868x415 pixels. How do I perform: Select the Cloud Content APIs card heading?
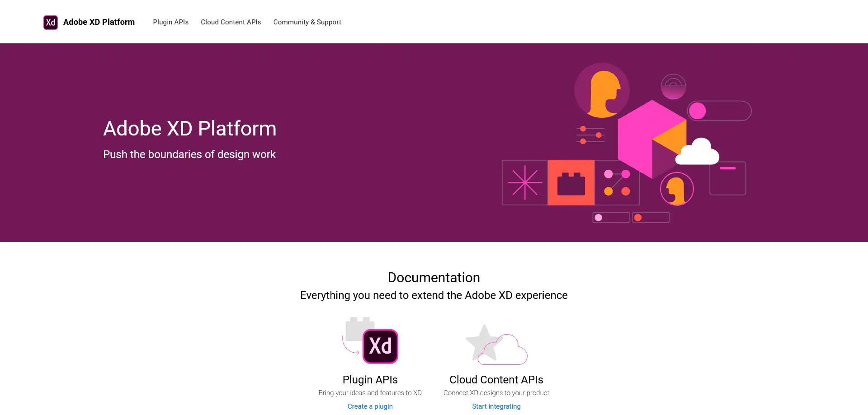click(x=496, y=380)
